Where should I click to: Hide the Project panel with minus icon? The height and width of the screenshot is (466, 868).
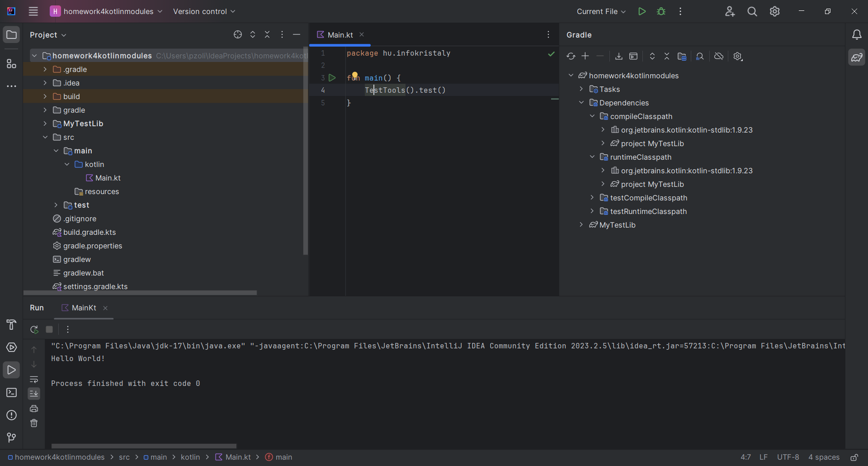click(297, 35)
